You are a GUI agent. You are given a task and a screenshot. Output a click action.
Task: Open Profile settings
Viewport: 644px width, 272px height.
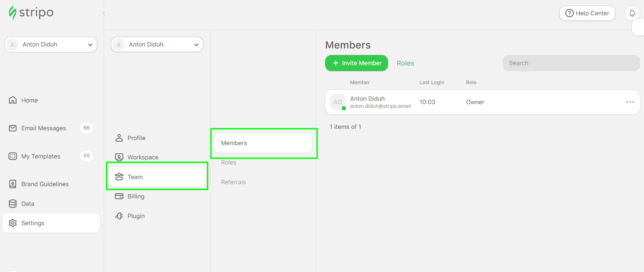136,138
